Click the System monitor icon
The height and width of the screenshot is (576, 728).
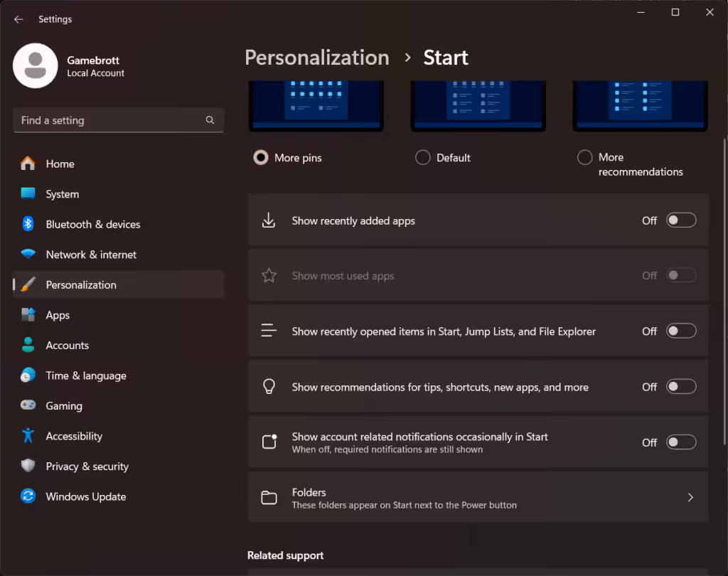(28, 193)
